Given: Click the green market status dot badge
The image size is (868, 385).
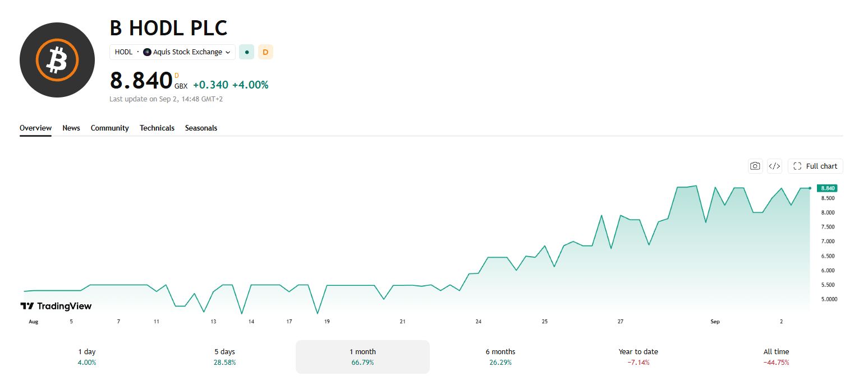Looking at the screenshot, I should [x=247, y=52].
